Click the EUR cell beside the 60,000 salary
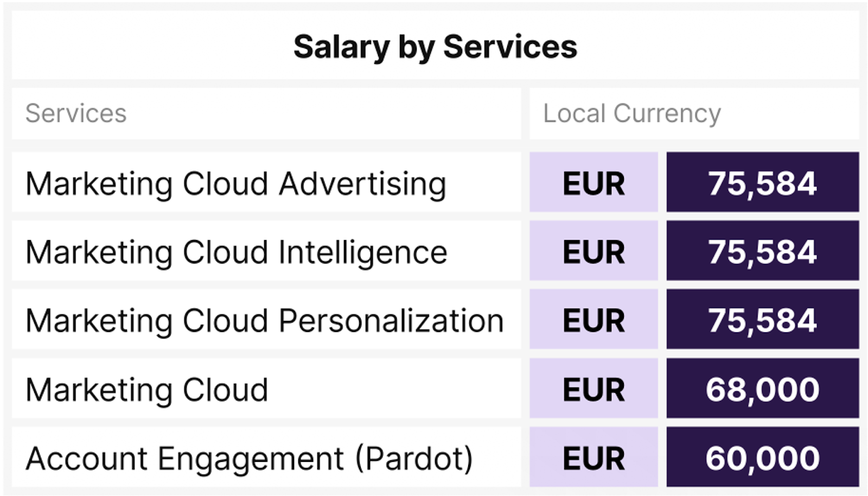The width and height of the screenshot is (868, 496). coord(593,458)
